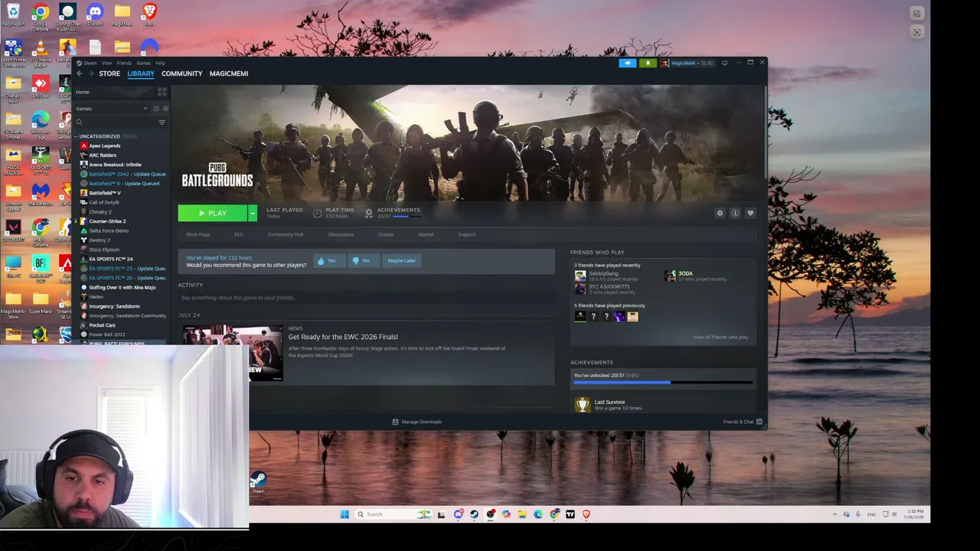Open File Explorer from taskbar
This screenshot has width=980, height=551.
(x=522, y=514)
